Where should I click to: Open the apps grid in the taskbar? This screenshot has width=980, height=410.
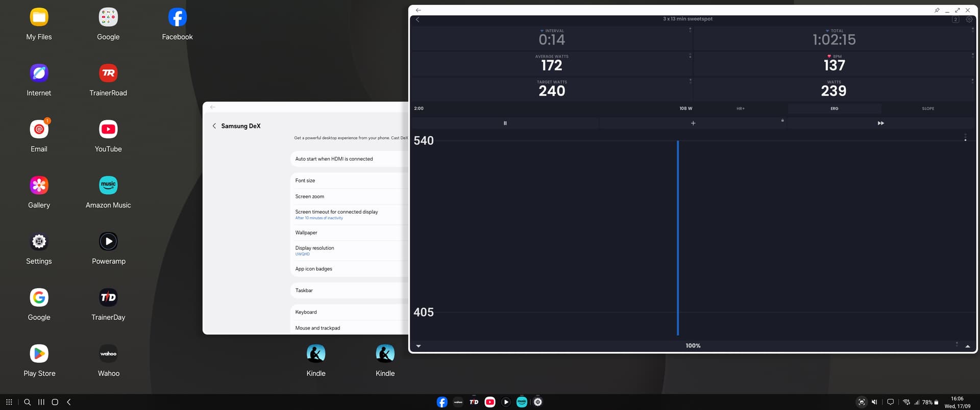pos(9,402)
